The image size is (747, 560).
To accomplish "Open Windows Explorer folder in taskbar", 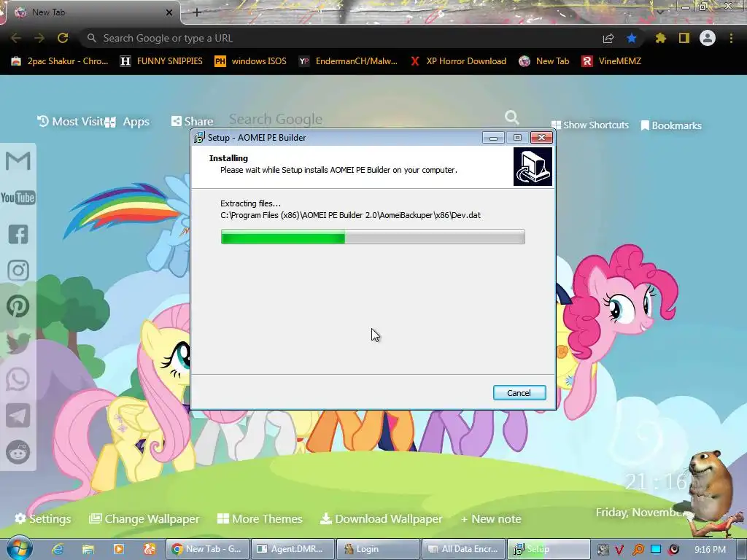I will click(x=88, y=549).
